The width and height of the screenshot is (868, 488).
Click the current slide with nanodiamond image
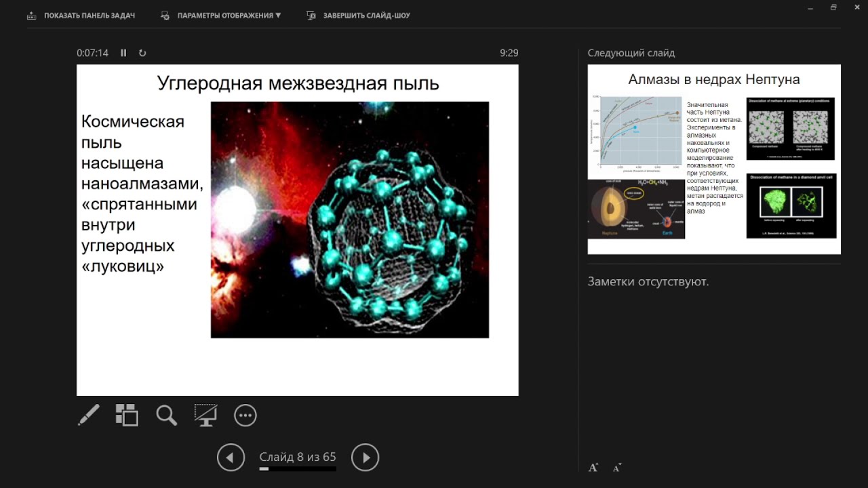coord(298,230)
